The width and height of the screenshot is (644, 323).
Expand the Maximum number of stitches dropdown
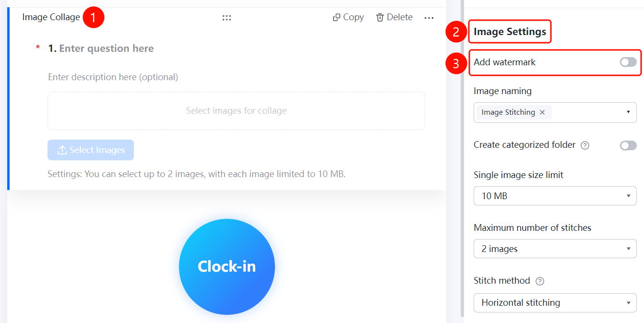click(x=555, y=249)
